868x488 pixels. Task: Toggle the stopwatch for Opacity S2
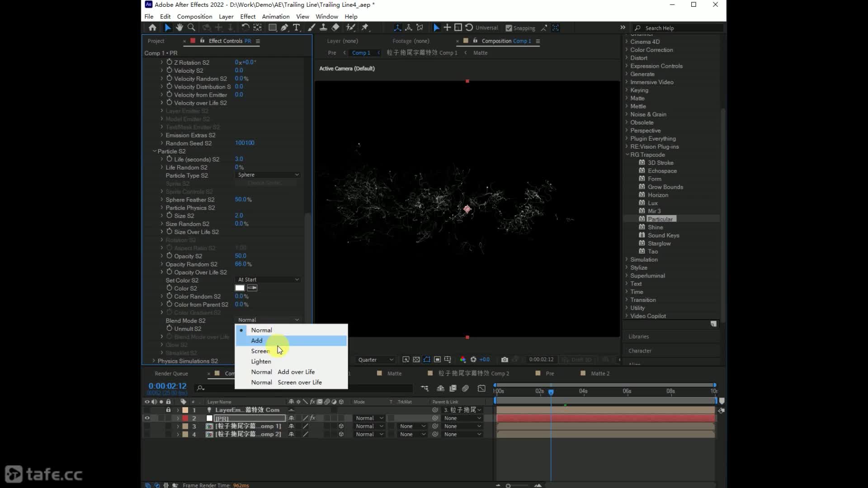[x=169, y=256]
